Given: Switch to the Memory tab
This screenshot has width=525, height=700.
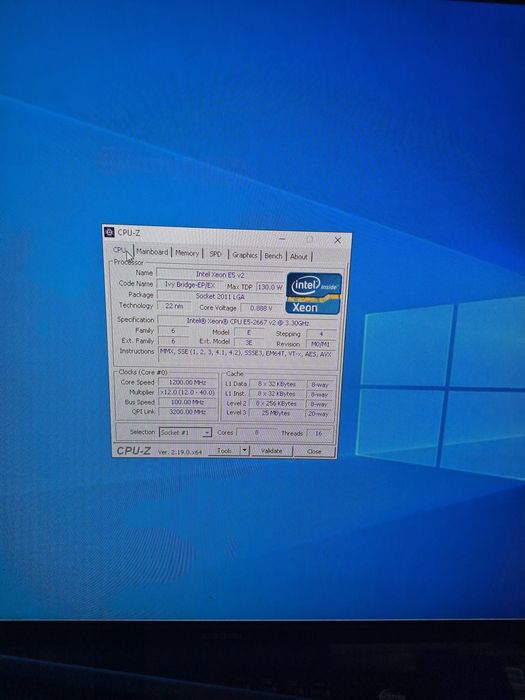Looking at the screenshot, I should [x=187, y=253].
